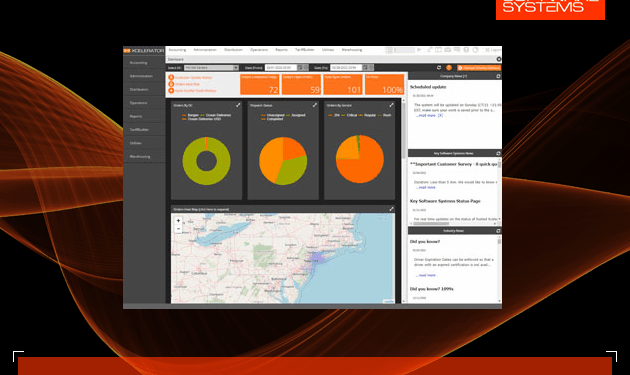
Task: Open Accounting in the top menu bar
Action: [177, 50]
